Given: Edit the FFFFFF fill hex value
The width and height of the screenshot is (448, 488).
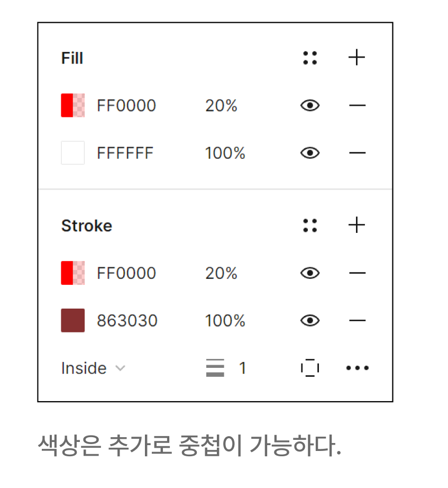Looking at the screenshot, I should [125, 153].
